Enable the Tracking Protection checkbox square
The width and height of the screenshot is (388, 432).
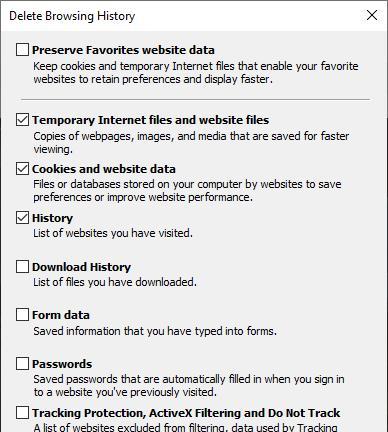coord(22,413)
